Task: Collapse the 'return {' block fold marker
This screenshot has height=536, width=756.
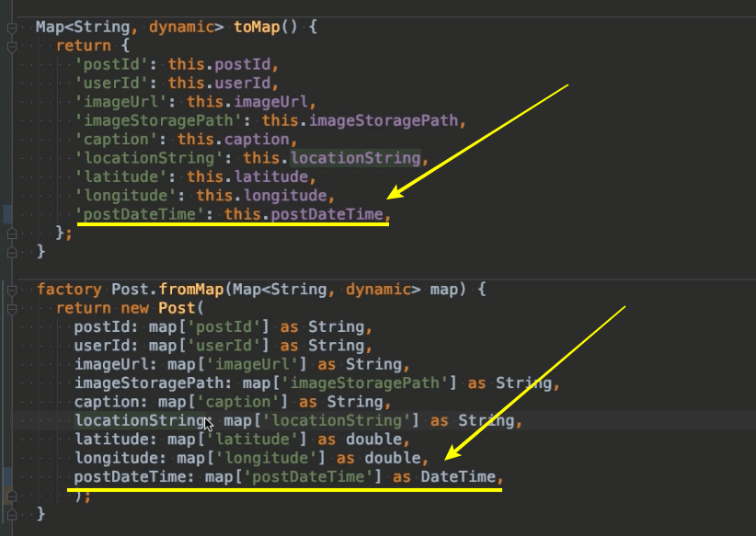Action: [12, 46]
